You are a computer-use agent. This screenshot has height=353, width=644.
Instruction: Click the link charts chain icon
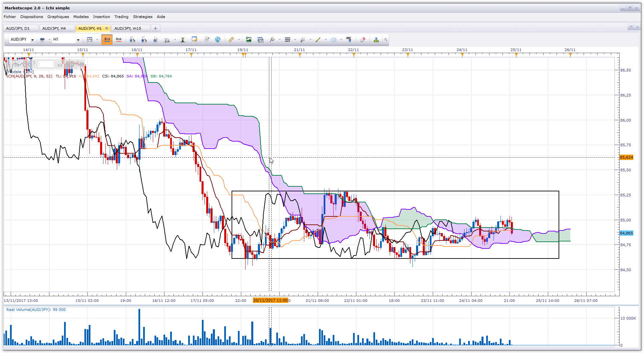coord(42,40)
